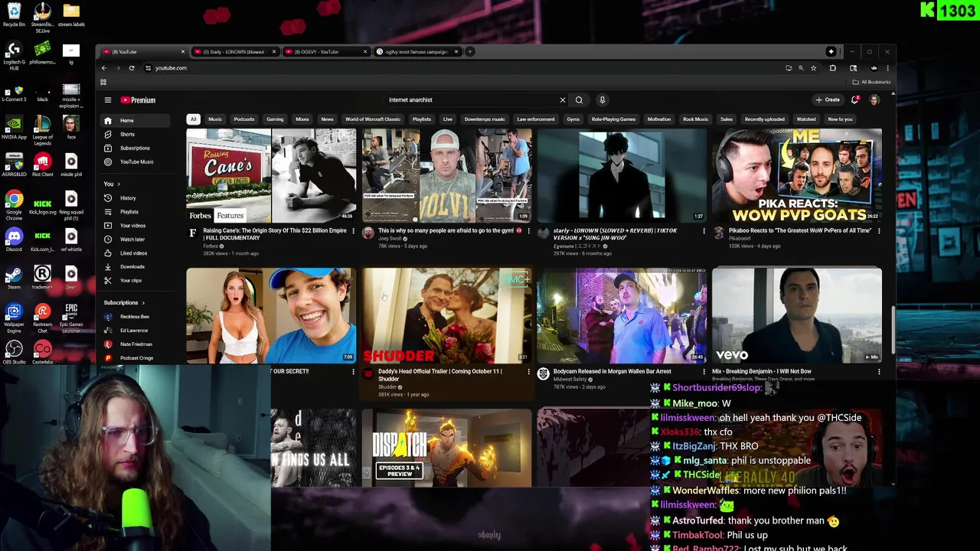Select the Music filter chip
The height and width of the screenshot is (551, 980).
[215, 119]
